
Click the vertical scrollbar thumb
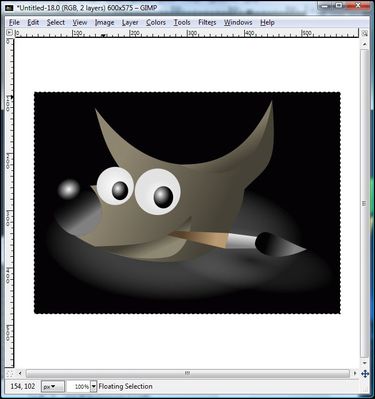(365, 204)
